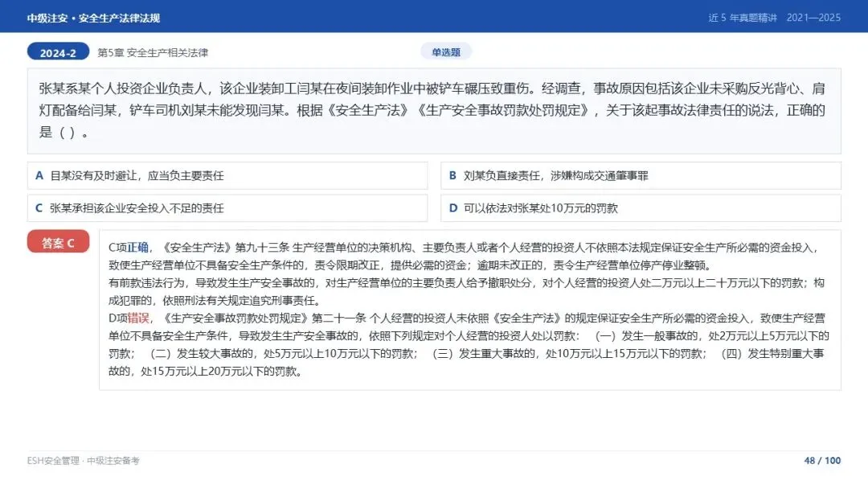The width and height of the screenshot is (868, 489).
Task: Click the header text 近5年真题精讲 2021—2025
Action: (x=775, y=18)
